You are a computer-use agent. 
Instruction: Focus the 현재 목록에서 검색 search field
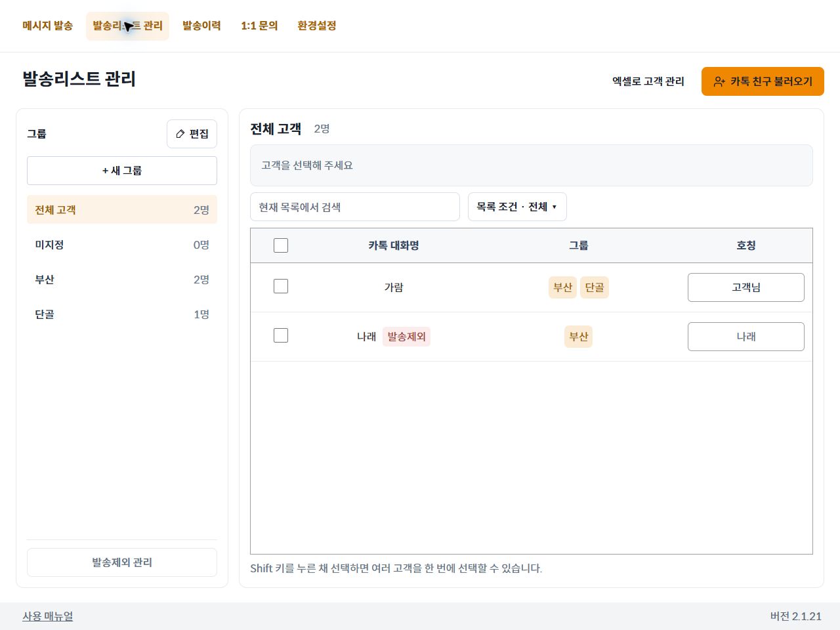click(355, 207)
